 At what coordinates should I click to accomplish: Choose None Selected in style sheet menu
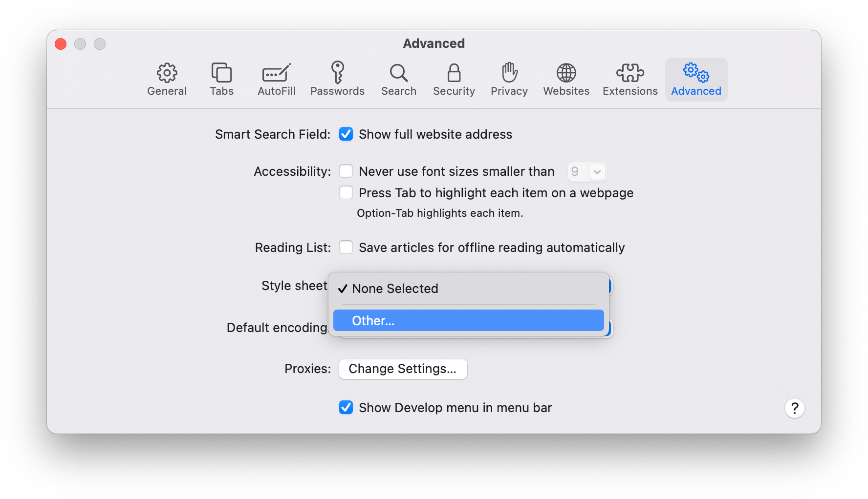pos(468,289)
